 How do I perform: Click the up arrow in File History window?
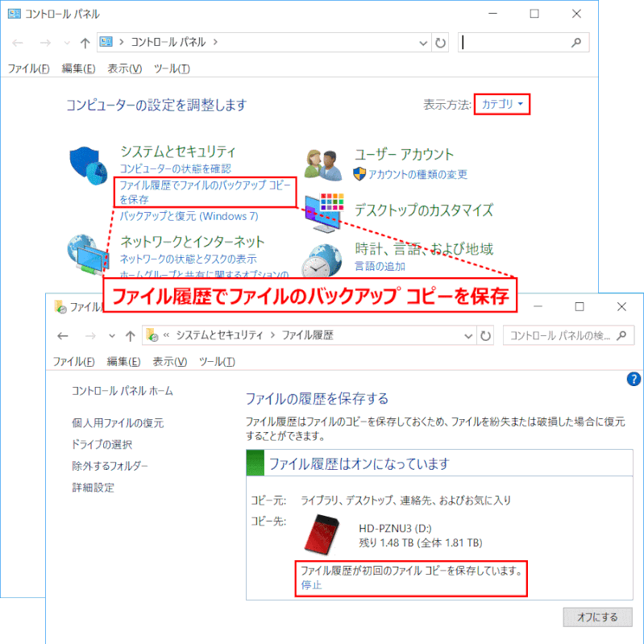pyautogui.click(x=131, y=336)
